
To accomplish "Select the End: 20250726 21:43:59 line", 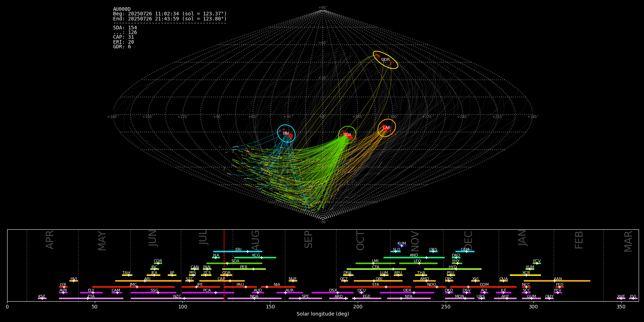I will tap(170, 19).
